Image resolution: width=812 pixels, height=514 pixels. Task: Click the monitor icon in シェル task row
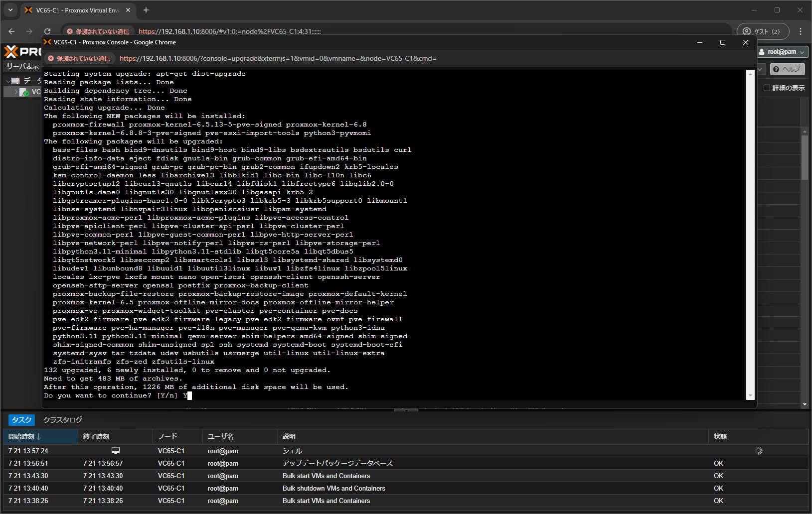pyautogui.click(x=116, y=450)
